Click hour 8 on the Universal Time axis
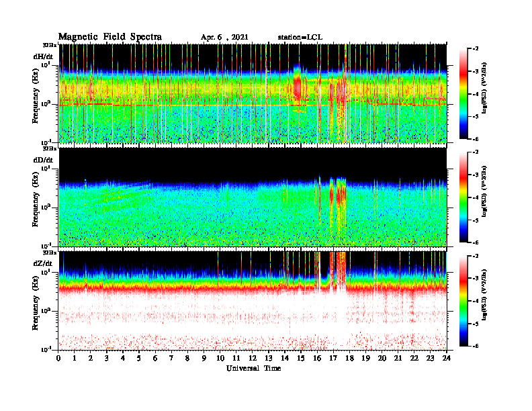 [187, 358]
